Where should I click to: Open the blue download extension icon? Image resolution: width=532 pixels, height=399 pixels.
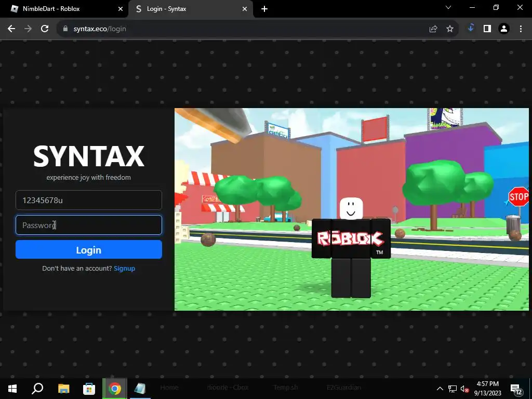coord(471,29)
